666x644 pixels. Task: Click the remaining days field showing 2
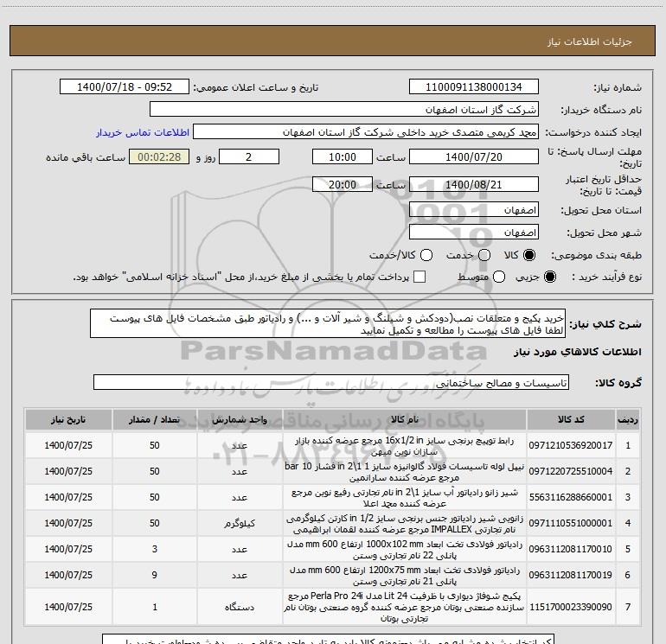point(249,156)
